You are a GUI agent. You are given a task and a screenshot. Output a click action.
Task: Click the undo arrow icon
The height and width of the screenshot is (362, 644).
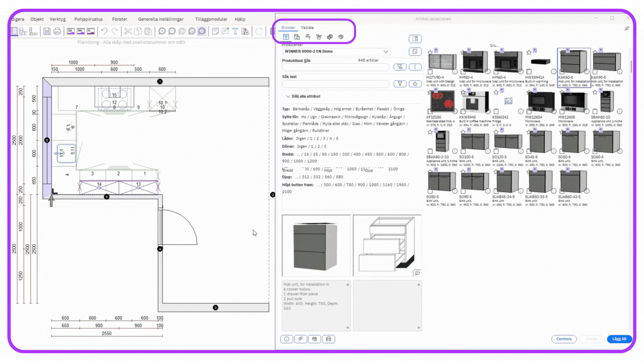click(x=104, y=31)
